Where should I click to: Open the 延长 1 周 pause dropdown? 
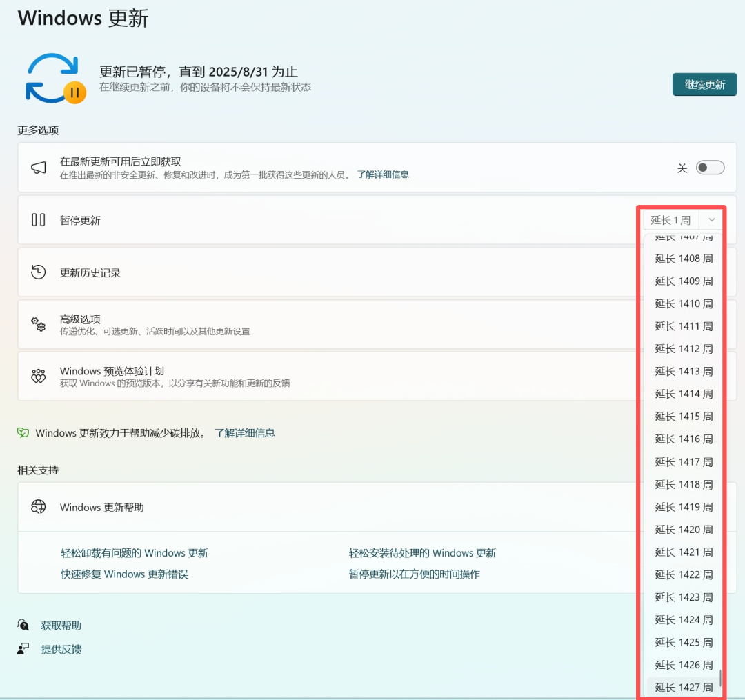[682, 220]
